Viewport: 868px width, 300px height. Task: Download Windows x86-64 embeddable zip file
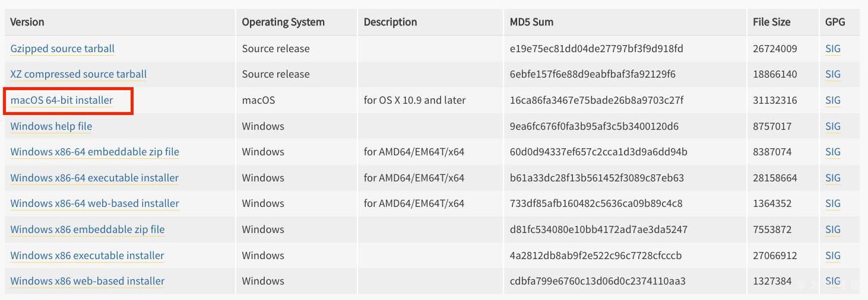click(x=94, y=152)
